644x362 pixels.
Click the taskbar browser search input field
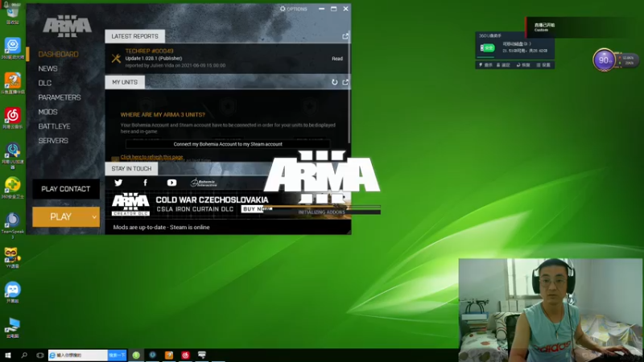(x=78, y=355)
